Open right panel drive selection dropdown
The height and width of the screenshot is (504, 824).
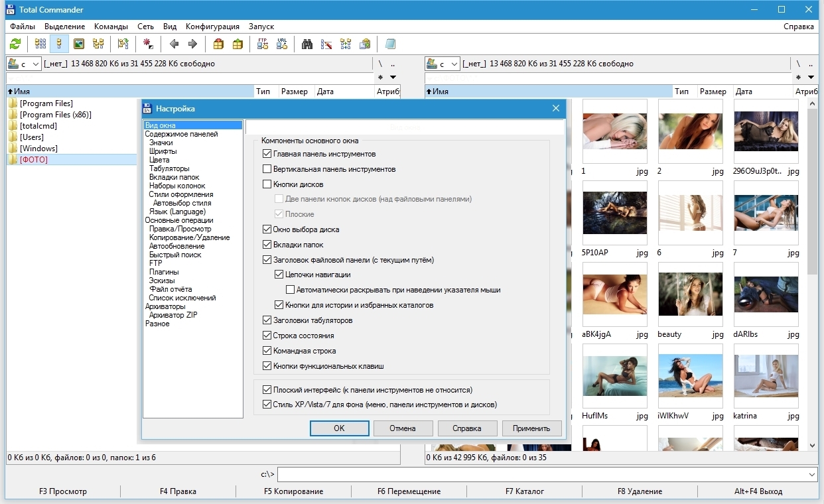(442, 64)
